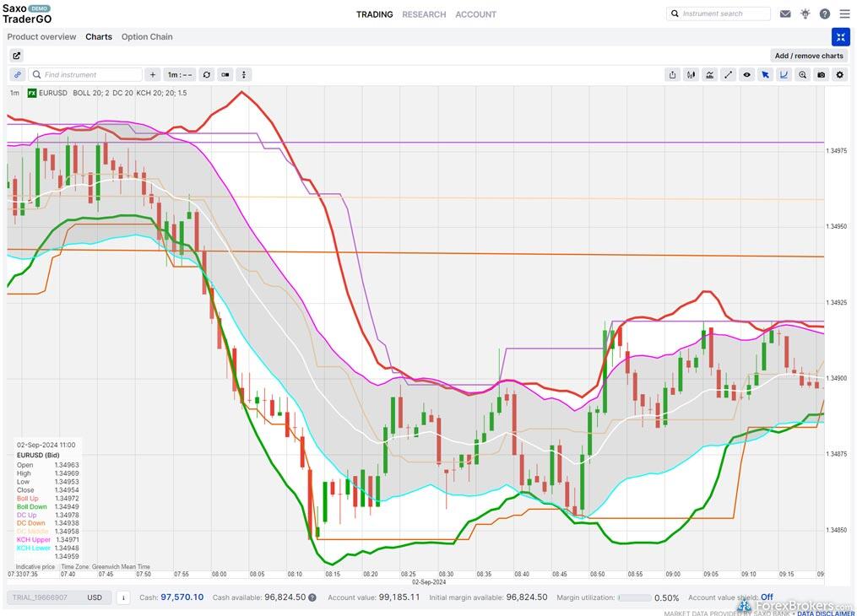Switch to the Option Chain tab
Screen dimensions: 857x616
tap(147, 37)
